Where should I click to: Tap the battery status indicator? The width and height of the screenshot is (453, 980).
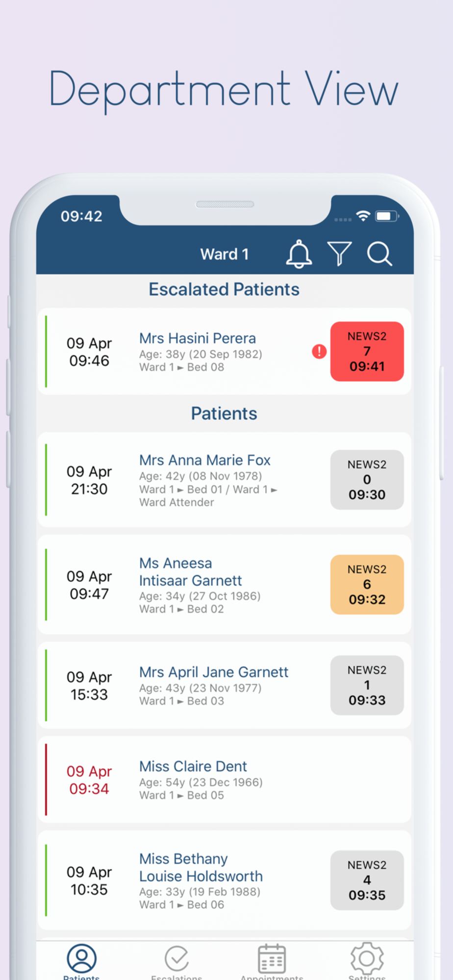[386, 216]
